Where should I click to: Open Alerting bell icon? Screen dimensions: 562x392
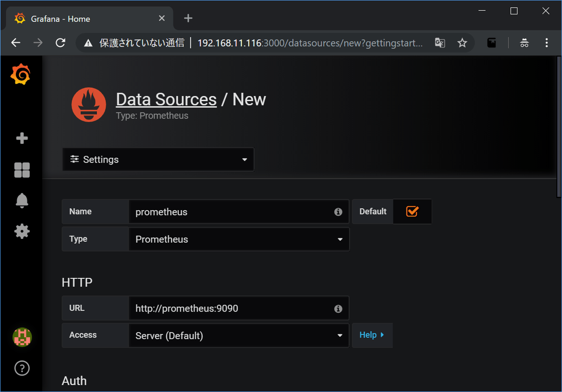click(x=22, y=200)
